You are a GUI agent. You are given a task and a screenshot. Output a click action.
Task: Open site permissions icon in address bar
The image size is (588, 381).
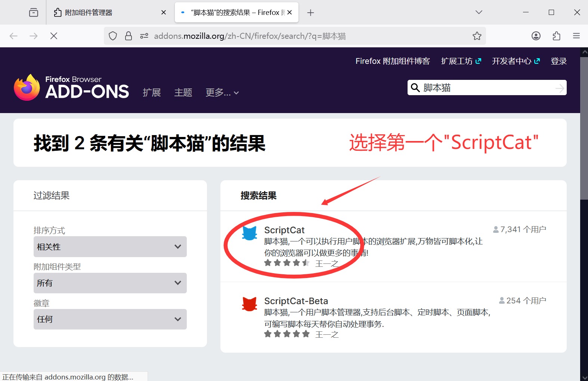[144, 36]
